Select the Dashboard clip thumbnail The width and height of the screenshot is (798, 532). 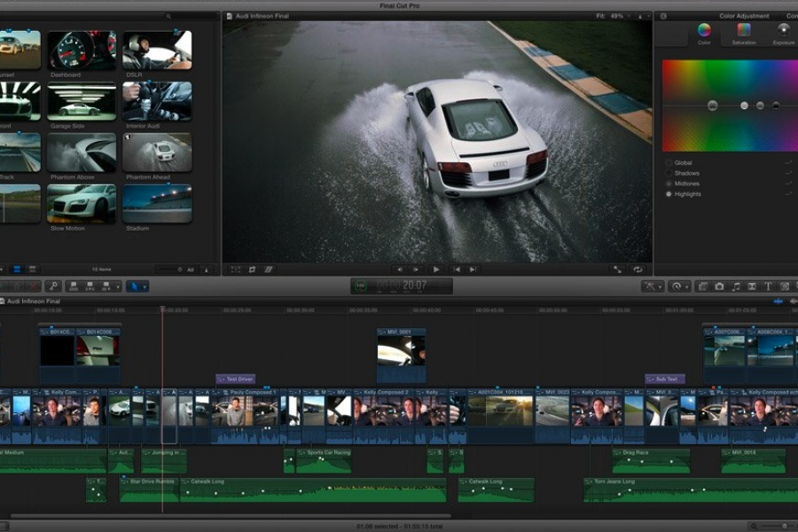82,51
